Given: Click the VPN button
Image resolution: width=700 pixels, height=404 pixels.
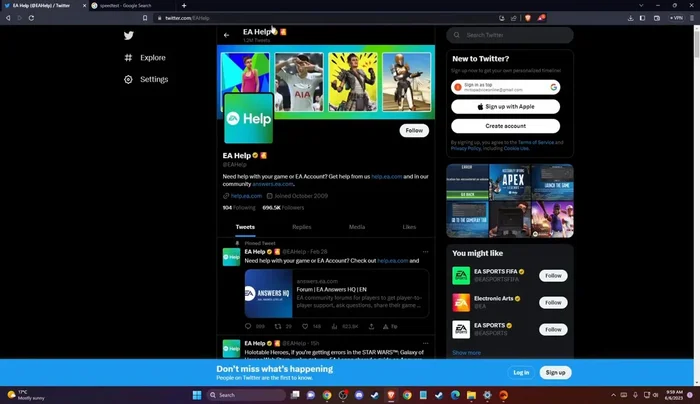Looking at the screenshot, I should coord(676,18).
